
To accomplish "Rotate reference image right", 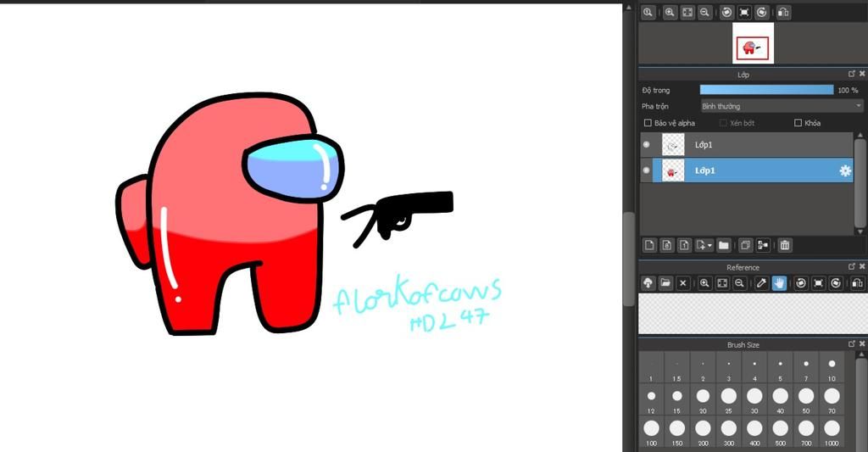I will [x=836, y=283].
